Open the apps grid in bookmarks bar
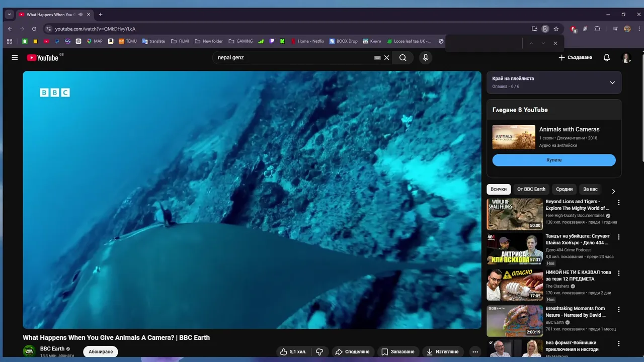 tap(10, 41)
